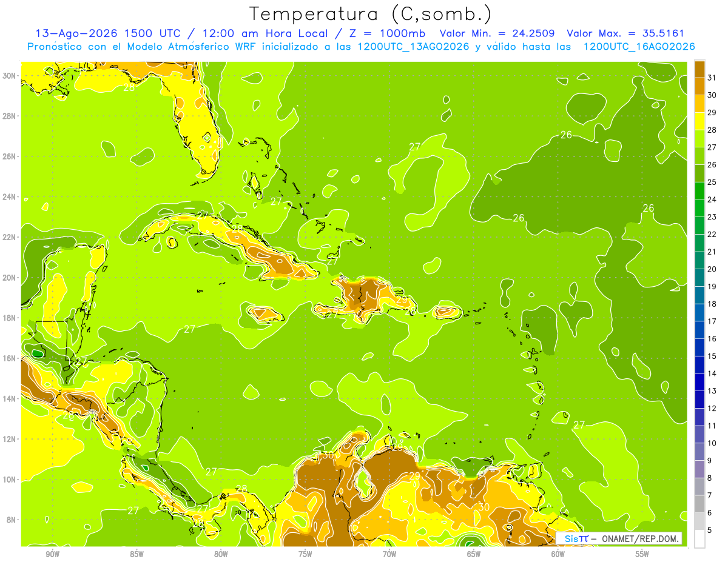Click legend value 16

click(x=712, y=338)
